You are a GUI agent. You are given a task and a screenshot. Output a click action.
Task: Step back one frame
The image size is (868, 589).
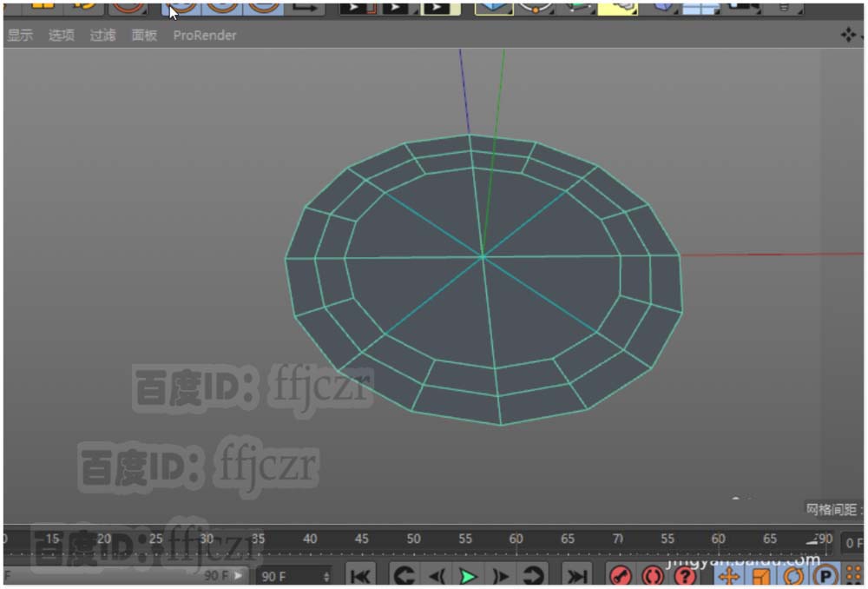(437, 576)
